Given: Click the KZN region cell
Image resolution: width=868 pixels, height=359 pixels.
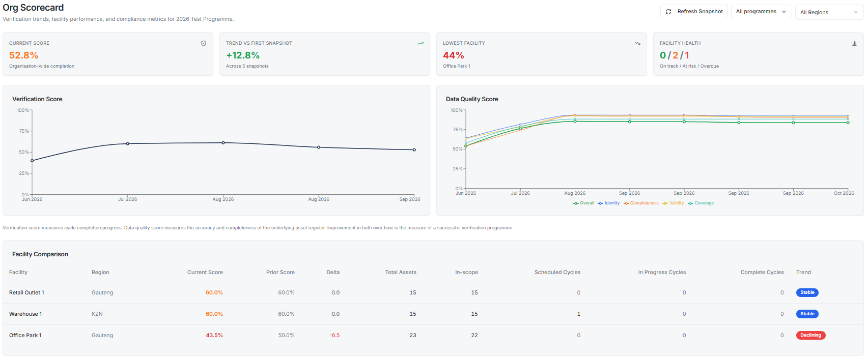Looking at the screenshot, I should [x=97, y=314].
